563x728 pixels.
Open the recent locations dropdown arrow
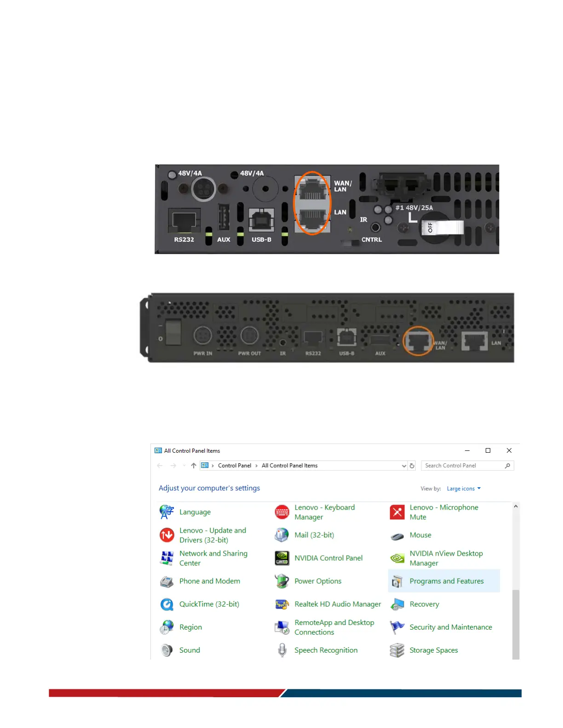point(184,466)
